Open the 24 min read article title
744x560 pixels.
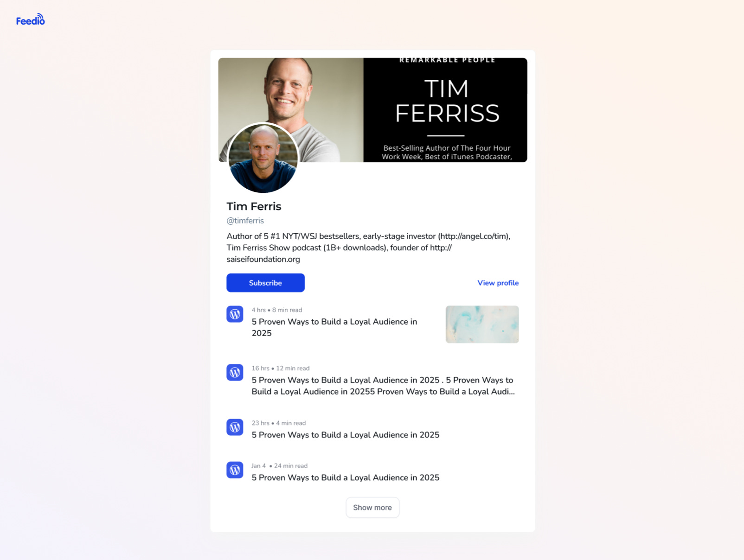coord(346,477)
